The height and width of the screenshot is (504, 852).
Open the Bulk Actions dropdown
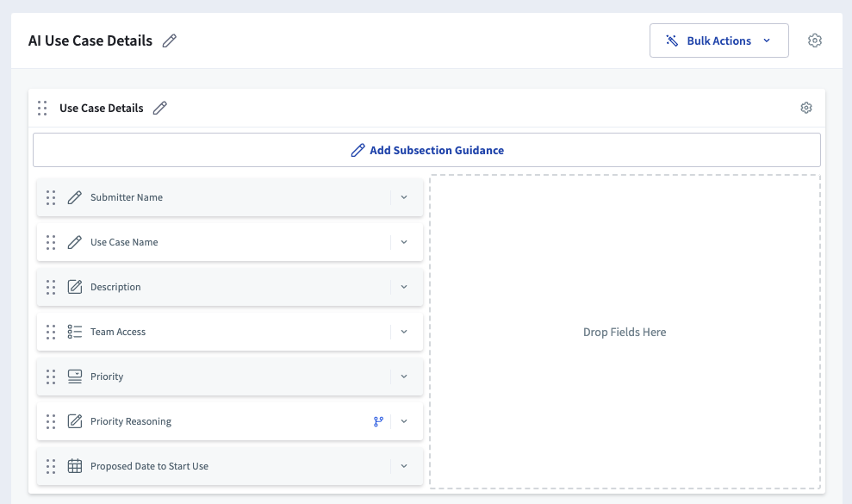(718, 40)
